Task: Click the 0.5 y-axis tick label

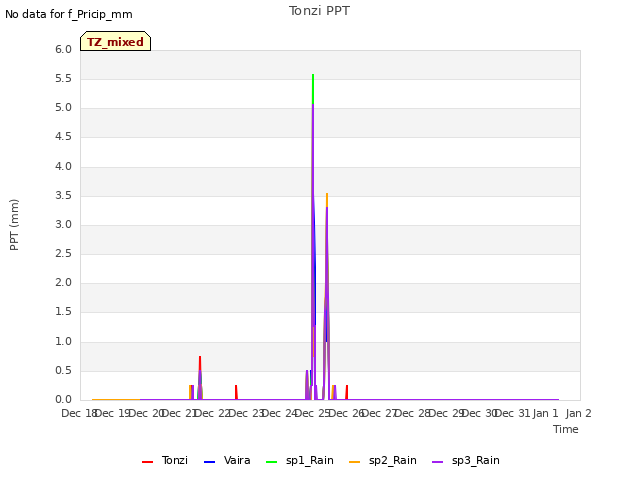Action: click(63, 371)
